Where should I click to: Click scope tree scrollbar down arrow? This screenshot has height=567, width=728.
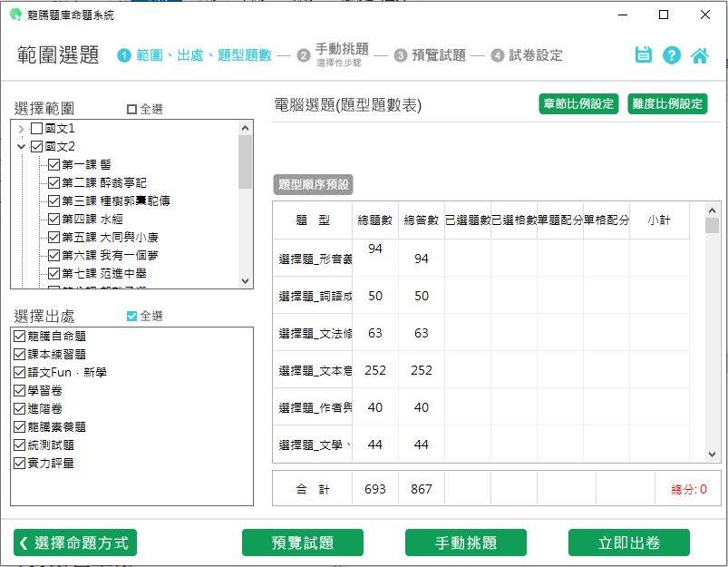click(x=245, y=281)
